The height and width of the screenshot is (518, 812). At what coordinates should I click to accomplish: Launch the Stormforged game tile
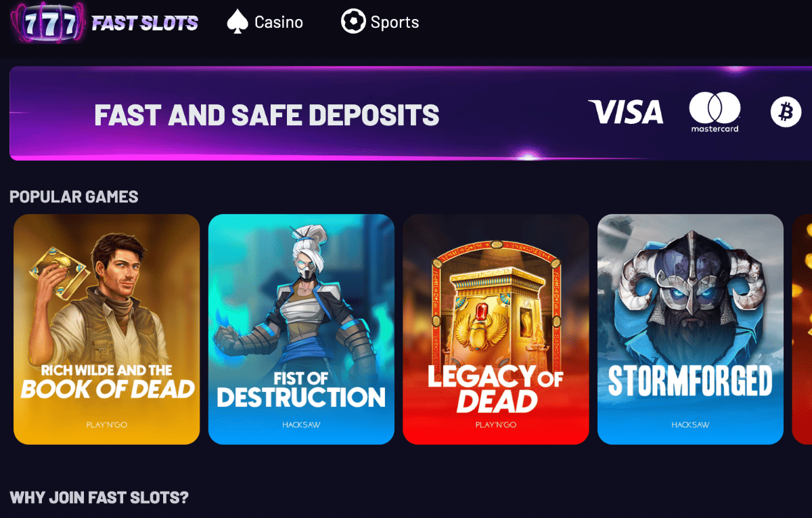tap(690, 329)
